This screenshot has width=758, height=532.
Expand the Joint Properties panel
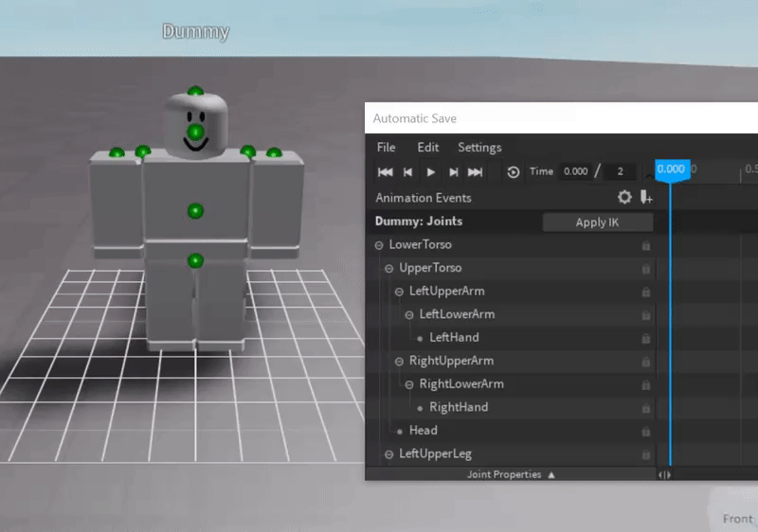pyautogui.click(x=511, y=474)
